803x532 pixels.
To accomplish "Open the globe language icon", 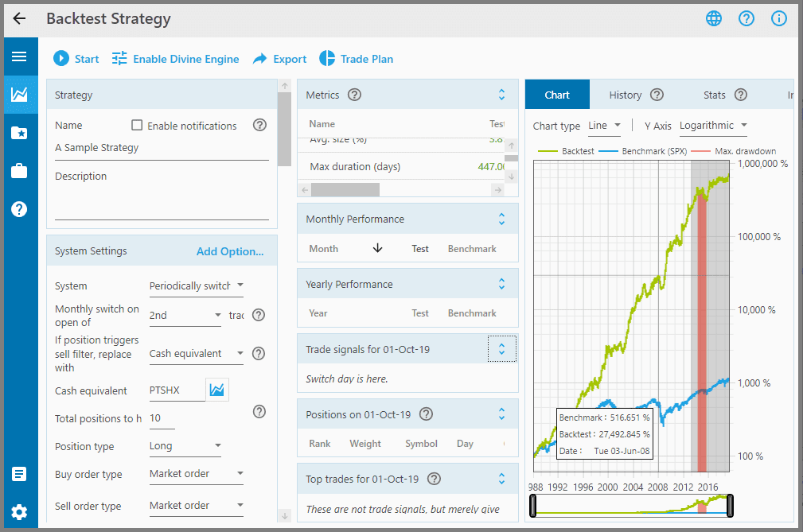I will pos(714,19).
